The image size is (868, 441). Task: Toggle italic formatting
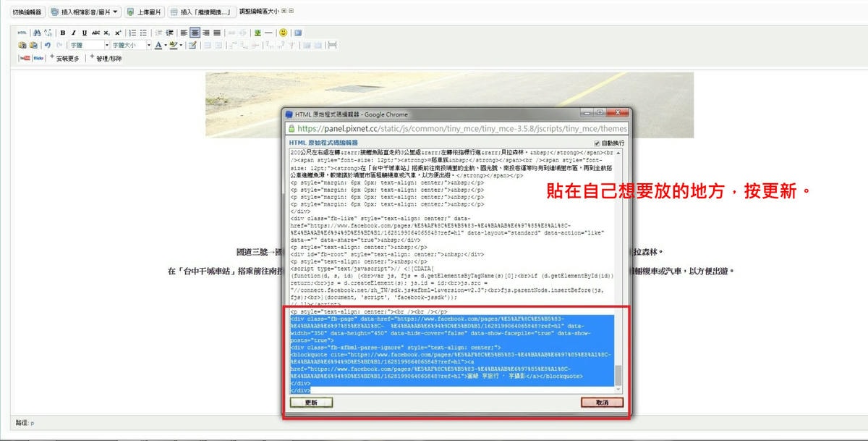(74, 33)
